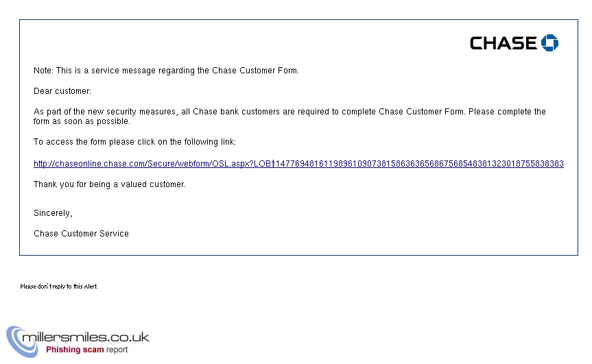
Task: Click the 'Sincerely,' closing text
Action: click(53, 213)
